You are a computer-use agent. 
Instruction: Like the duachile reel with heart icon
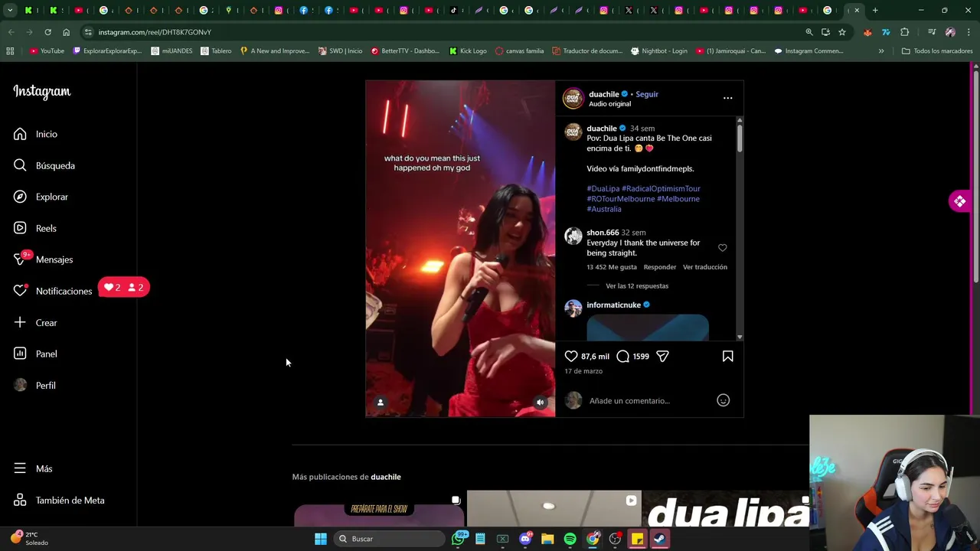571,356
